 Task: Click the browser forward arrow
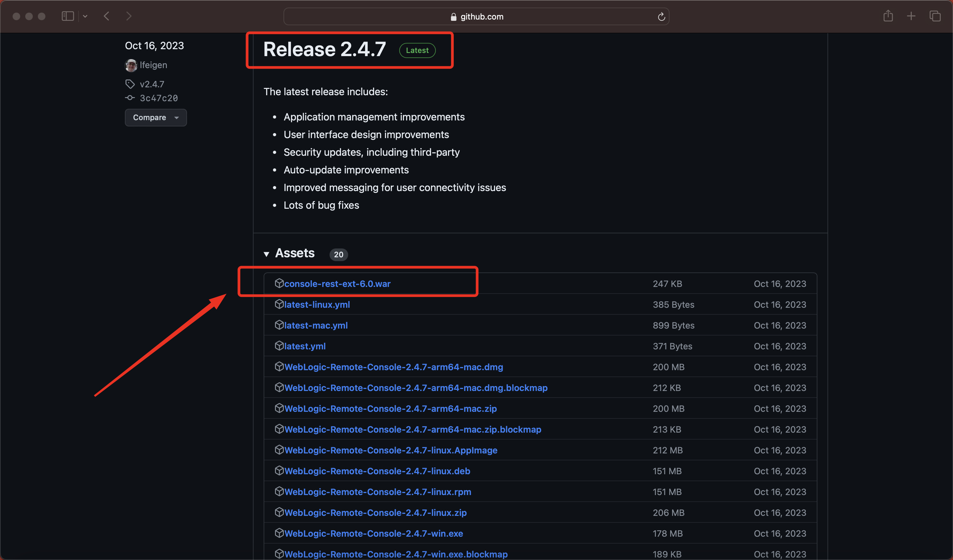(129, 16)
